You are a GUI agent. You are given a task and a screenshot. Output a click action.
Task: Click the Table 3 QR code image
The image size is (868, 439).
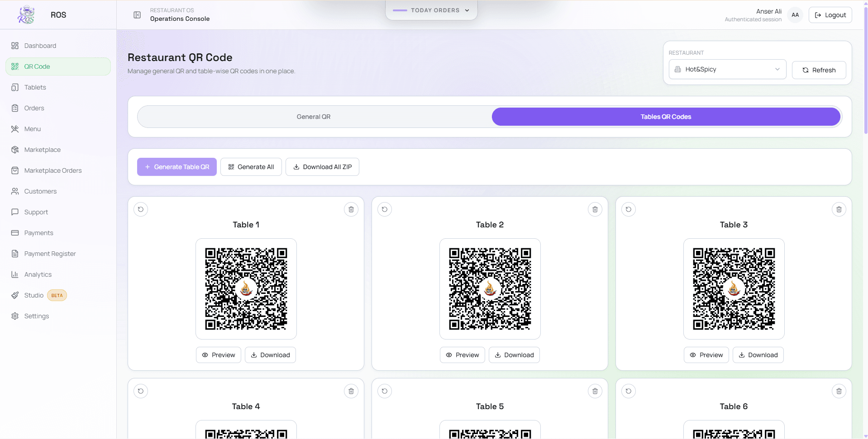(x=734, y=289)
